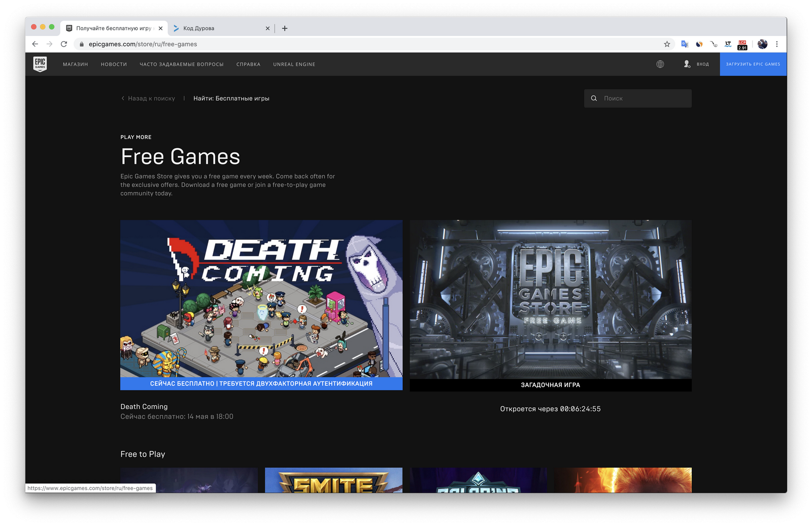This screenshot has width=812, height=526.
Task: Click the padlock site info icon
Action: pyautogui.click(x=82, y=44)
